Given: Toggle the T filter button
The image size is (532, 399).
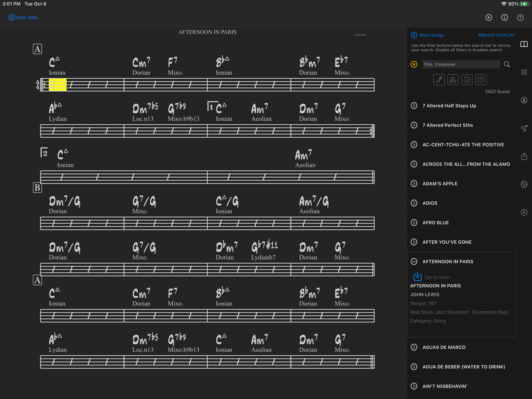Looking at the screenshot, I should click(x=481, y=80).
